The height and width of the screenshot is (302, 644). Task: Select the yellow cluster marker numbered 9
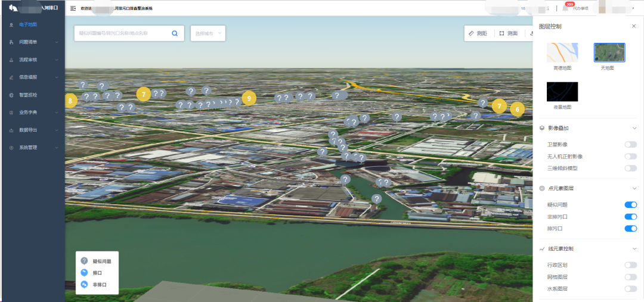pyautogui.click(x=249, y=98)
